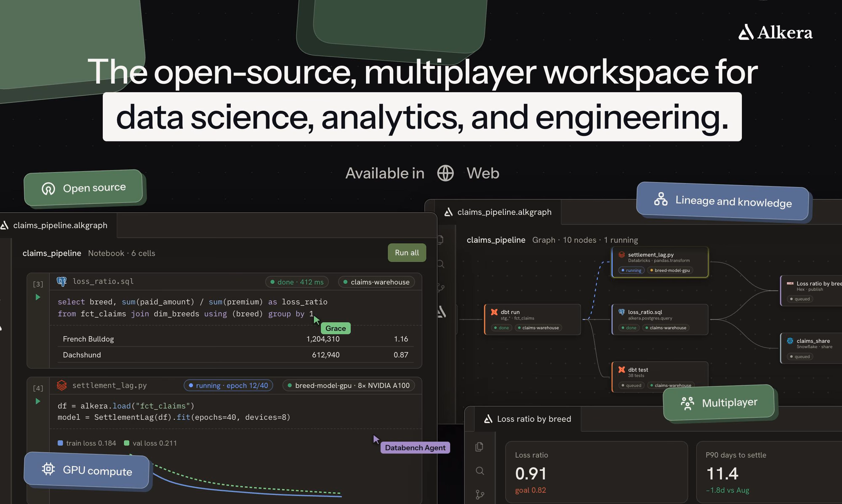Click the Alkera logo in the header

(775, 32)
